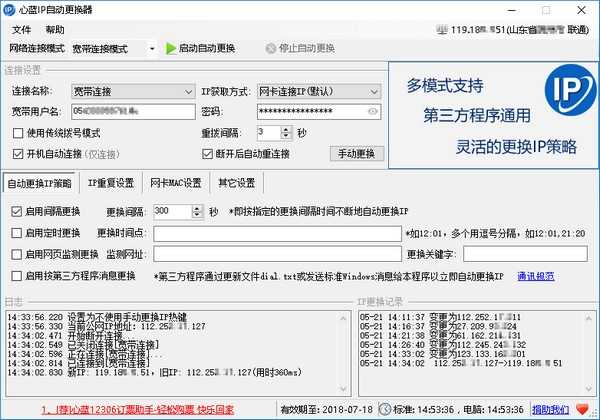Click 监测网址 input field
The height and width of the screenshot is (420, 600).
[277, 254]
